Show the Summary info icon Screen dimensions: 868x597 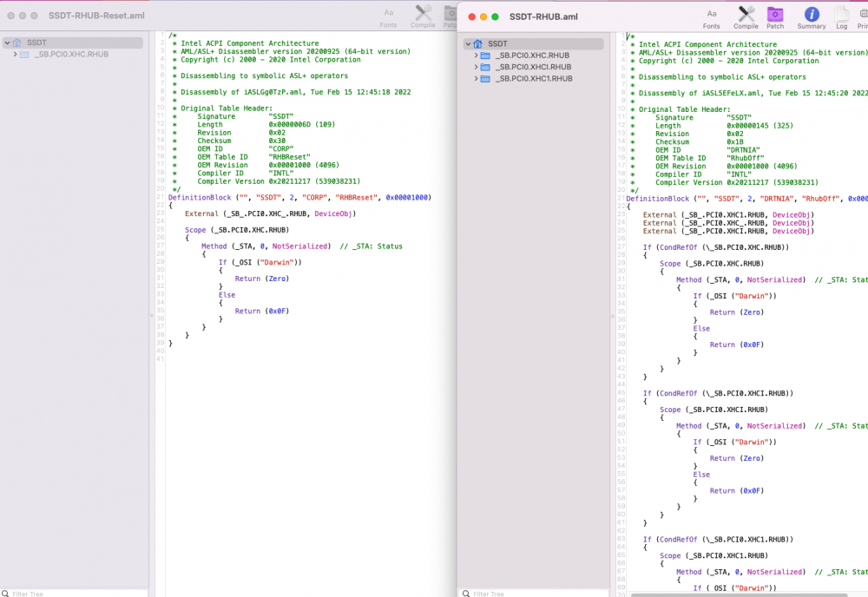[812, 18]
